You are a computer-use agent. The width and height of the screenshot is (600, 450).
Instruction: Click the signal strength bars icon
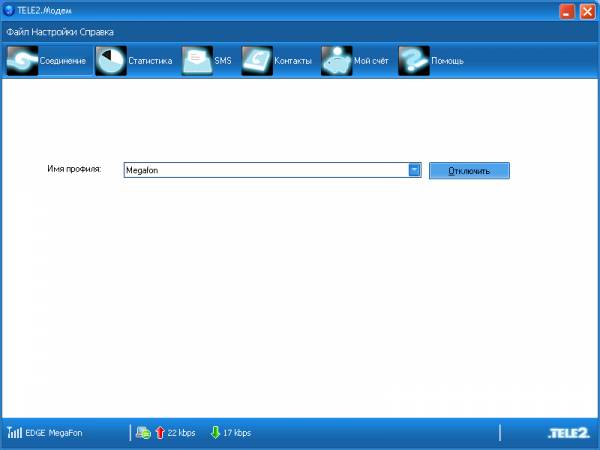pos(15,432)
